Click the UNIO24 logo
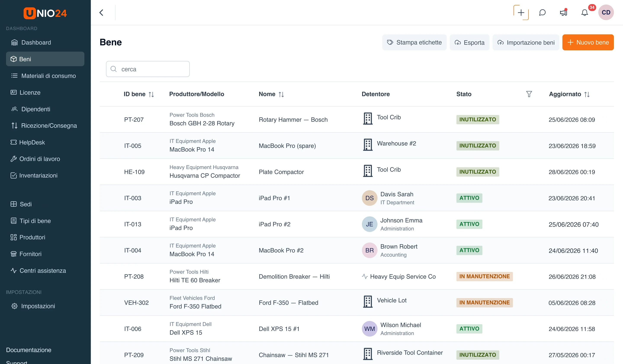 pyautogui.click(x=45, y=13)
